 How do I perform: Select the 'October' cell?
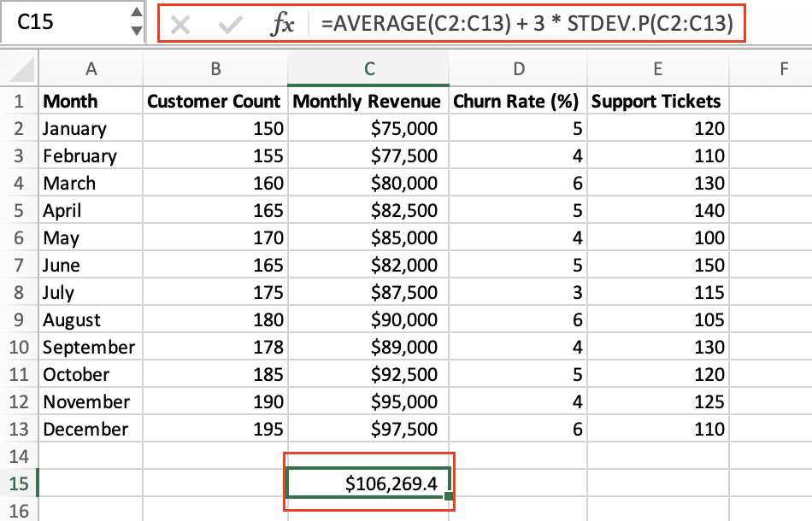click(x=91, y=375)
